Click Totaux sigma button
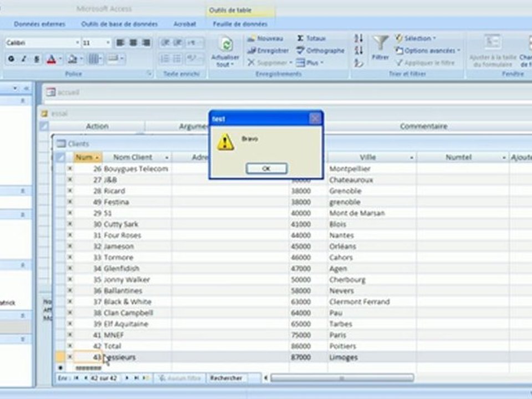The width and height of the screenshot is (532, 399). tap(311, 38)
